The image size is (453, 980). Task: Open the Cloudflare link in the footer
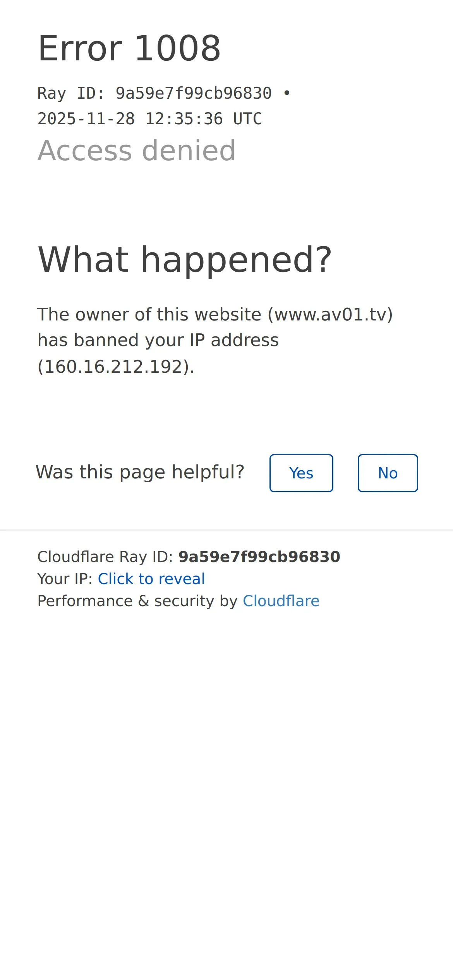tap(281, 601)
